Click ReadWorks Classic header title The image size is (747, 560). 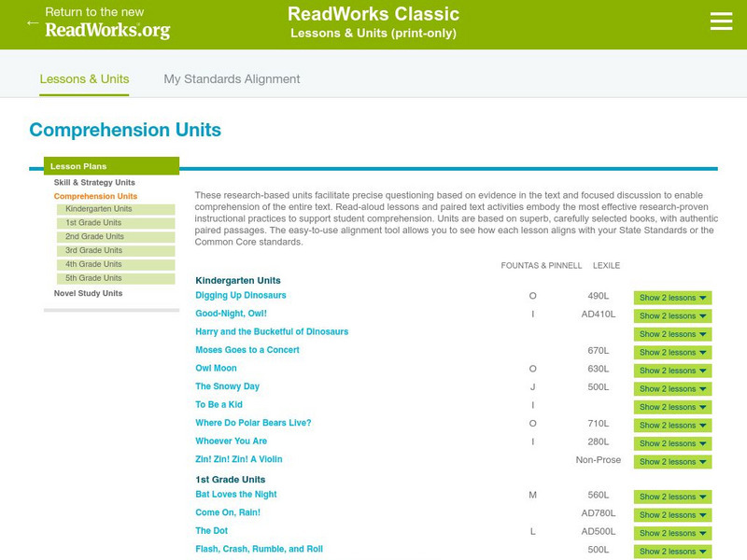pyautogui.click(x=373, y=14)
